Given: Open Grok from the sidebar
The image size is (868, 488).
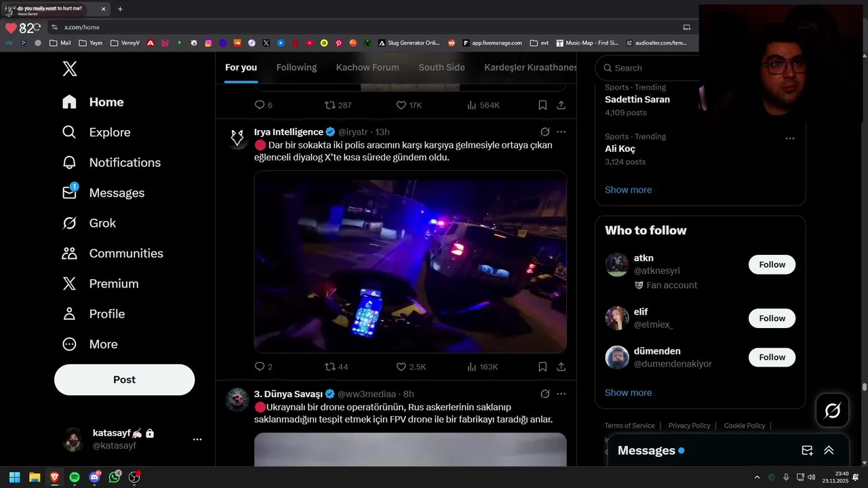Looking at the screenshot, I should [x=89, y=223].
